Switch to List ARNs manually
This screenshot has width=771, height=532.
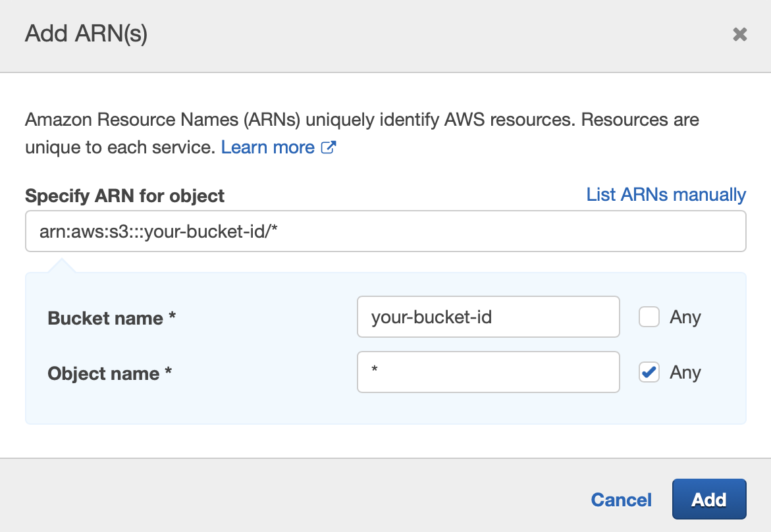click(666, 195)
